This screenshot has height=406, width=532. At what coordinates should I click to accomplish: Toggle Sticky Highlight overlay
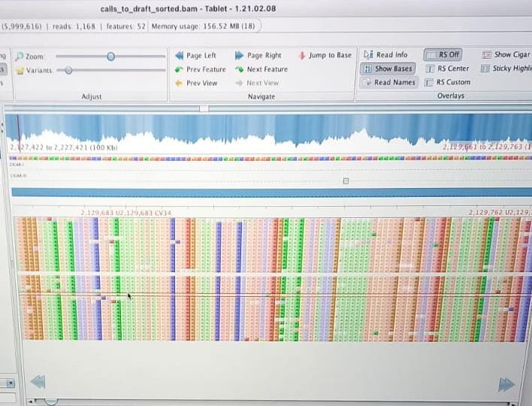[x=506, y=68]
